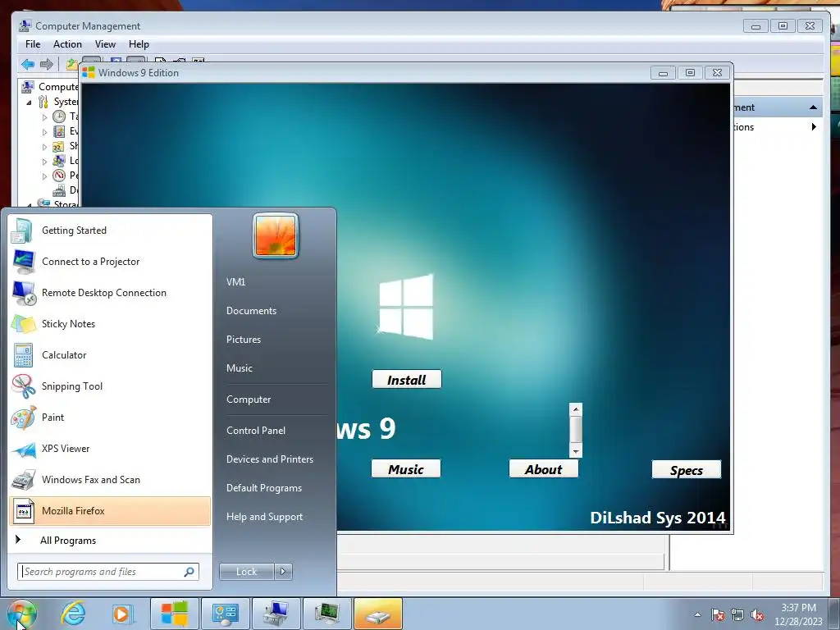Click the About button

(544, 469)
